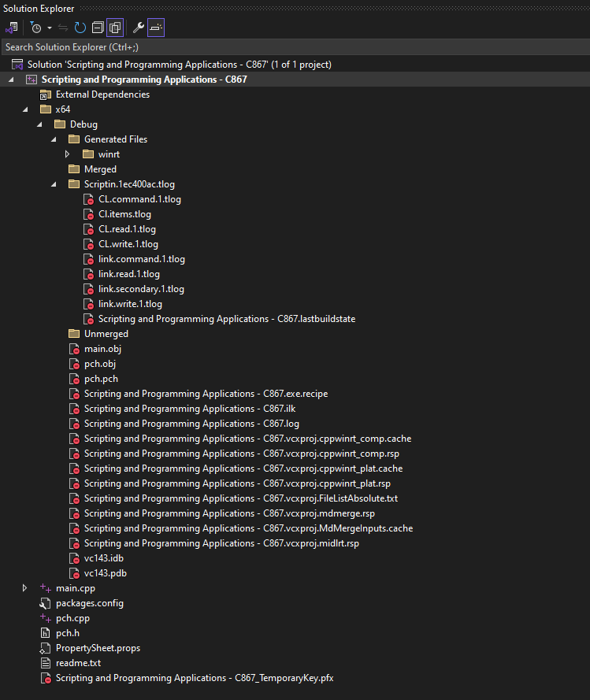Image resolution: width=590 pixels, height=700 pixels.
Task: Select the winrt folder icon
Action: 88,154
